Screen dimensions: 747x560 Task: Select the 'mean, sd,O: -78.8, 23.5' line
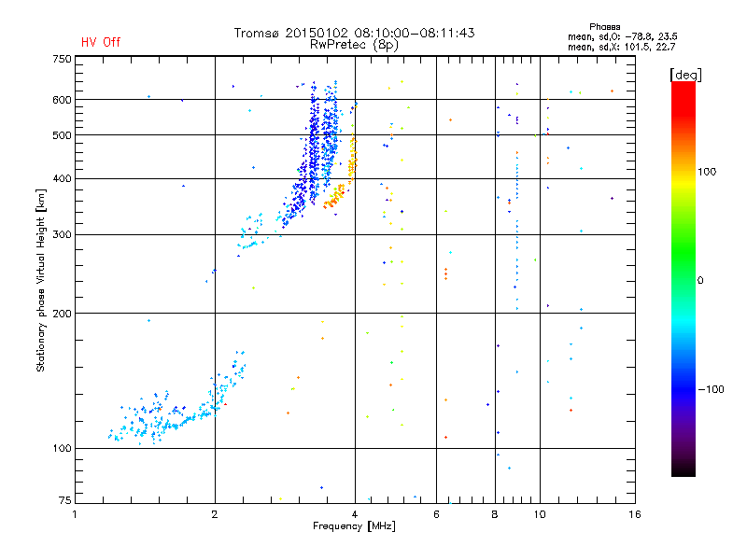[622, 36]
